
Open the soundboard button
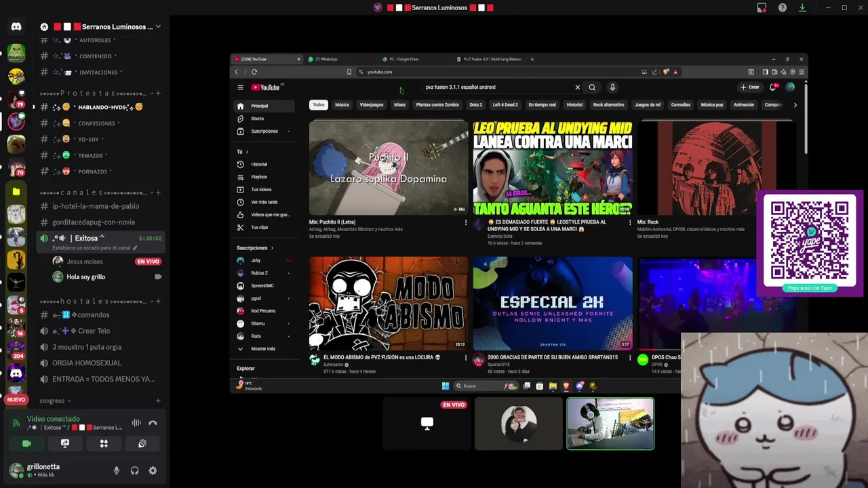[x=142, y=443]
